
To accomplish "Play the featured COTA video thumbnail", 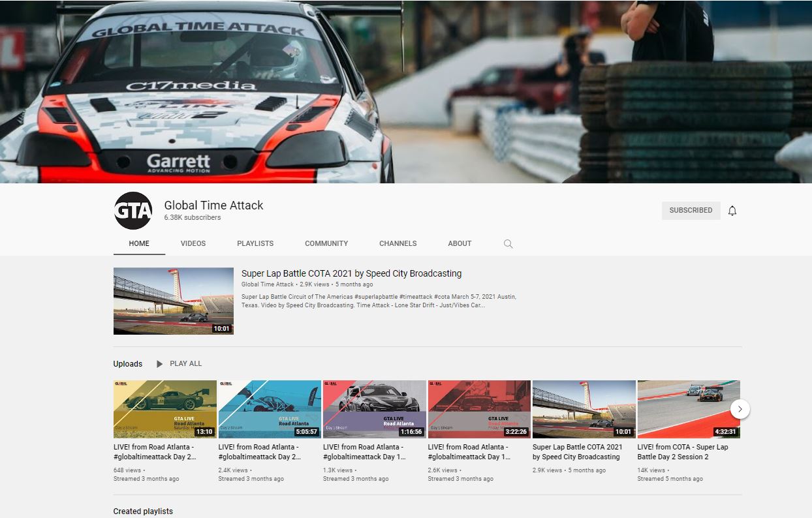I will (174, 301).
